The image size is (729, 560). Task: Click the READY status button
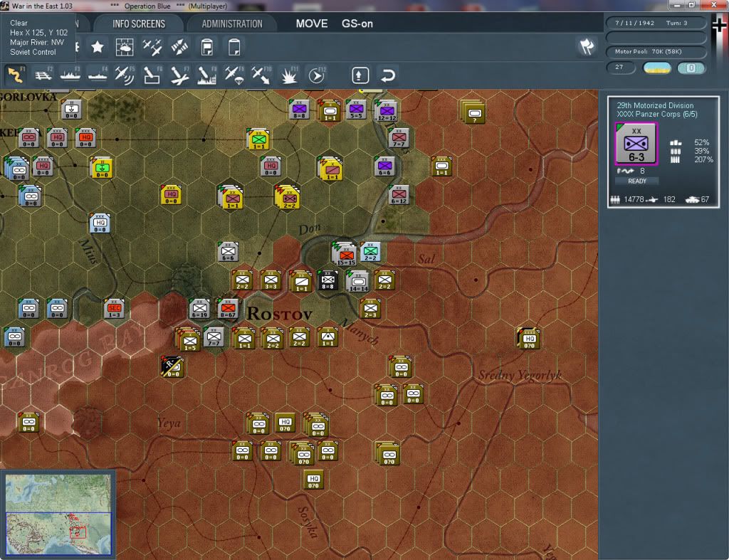pos(637,181)
